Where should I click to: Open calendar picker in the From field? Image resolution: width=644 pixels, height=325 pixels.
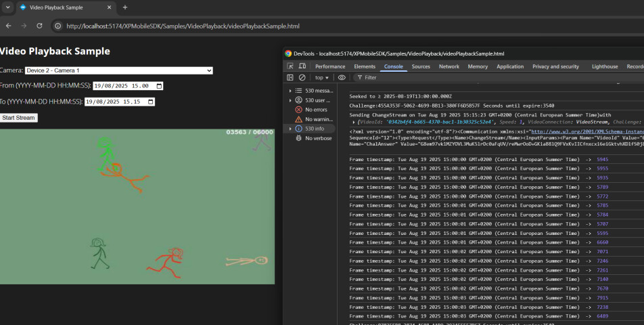[x=159, y=86]
